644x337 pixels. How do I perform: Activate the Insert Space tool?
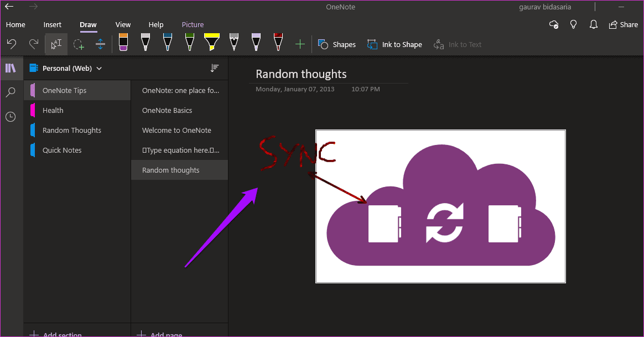100,44
